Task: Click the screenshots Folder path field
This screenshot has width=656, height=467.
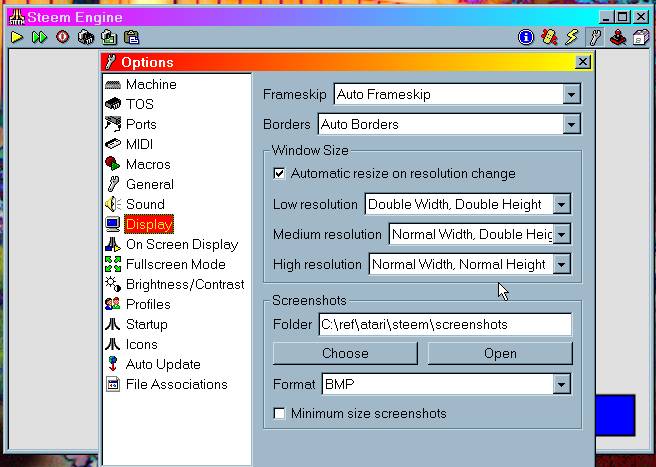Action: pyautogui.click(x=445, y=324)
